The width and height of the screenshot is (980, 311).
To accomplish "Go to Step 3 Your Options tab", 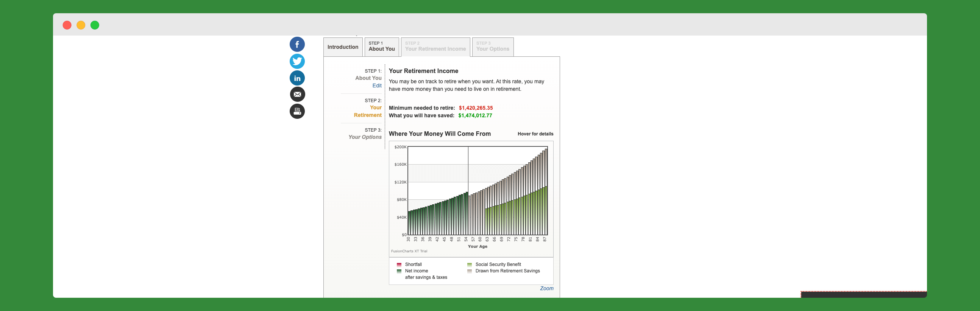I will tap(492, 47).
